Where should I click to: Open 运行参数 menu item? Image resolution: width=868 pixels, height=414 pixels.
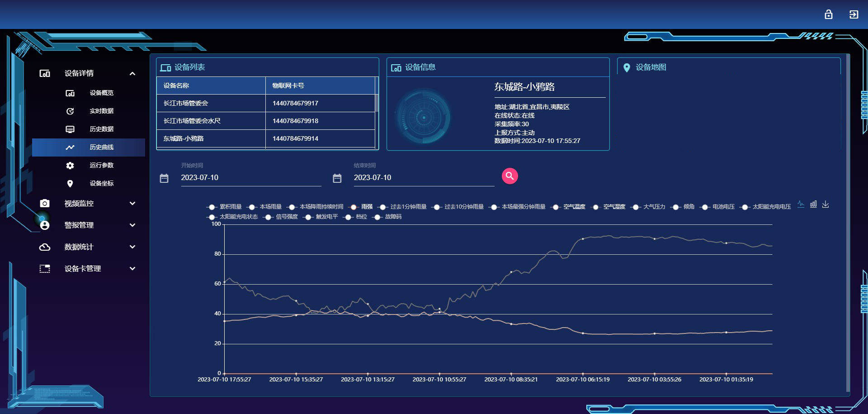click(101, 165)
